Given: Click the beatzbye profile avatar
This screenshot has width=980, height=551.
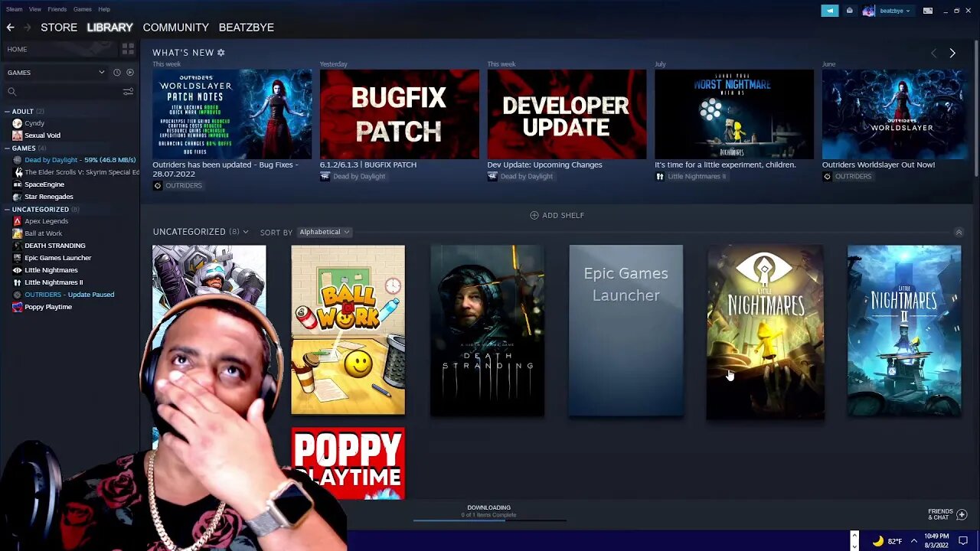Looking at the screenshot, I should pos(869,11).
